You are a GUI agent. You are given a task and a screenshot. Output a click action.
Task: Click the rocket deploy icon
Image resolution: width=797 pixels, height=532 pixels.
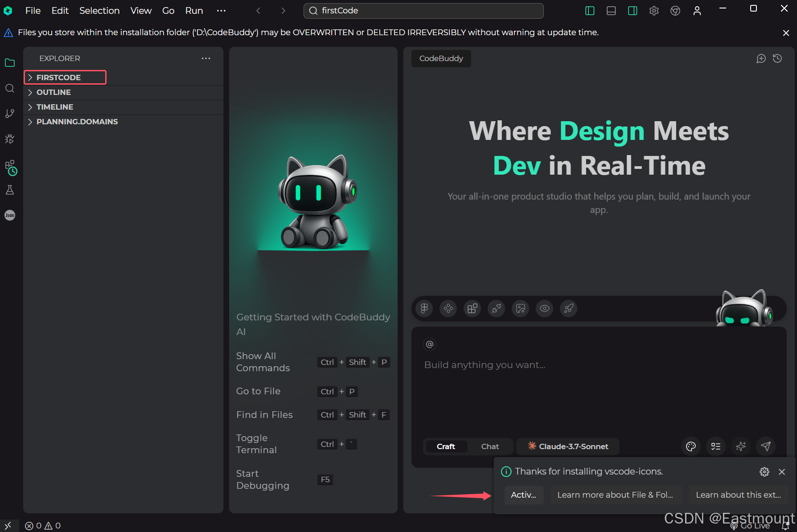[569, 308]
